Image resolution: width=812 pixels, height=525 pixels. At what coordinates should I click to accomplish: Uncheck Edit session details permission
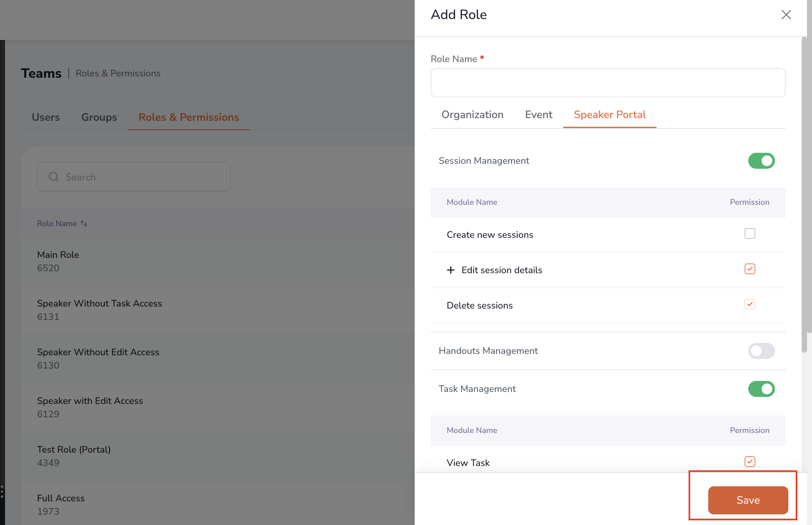750,269
